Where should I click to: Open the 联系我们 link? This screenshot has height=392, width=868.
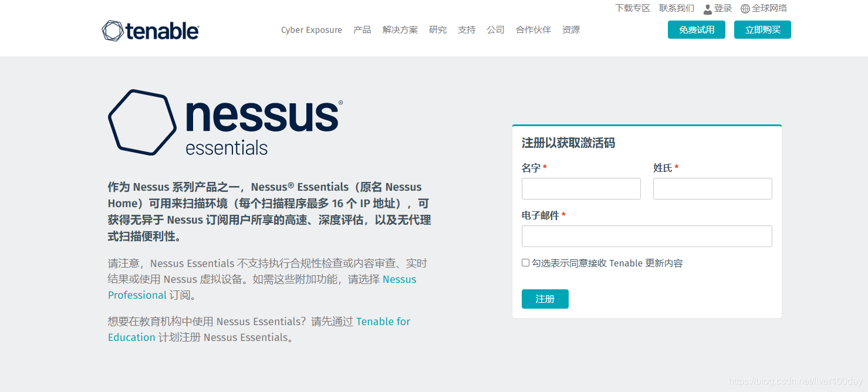coord(677,8)
